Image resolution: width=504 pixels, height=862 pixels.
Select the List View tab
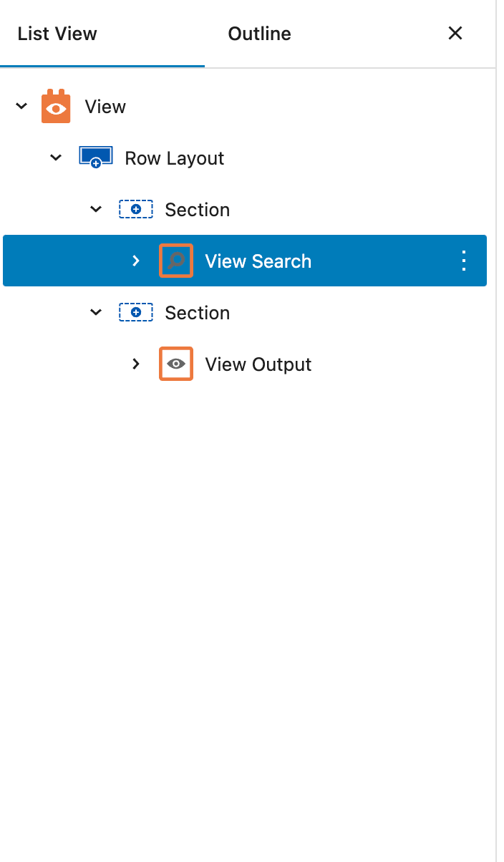(57, 34)
